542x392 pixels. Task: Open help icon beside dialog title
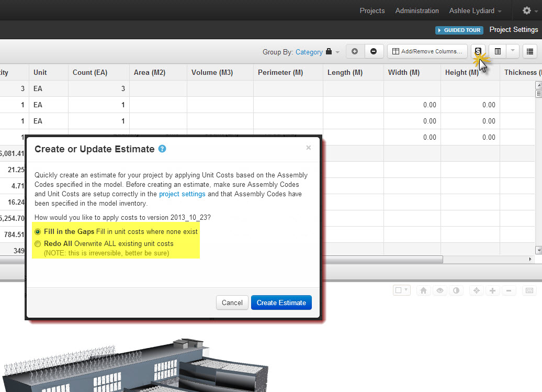click(162, 149)
